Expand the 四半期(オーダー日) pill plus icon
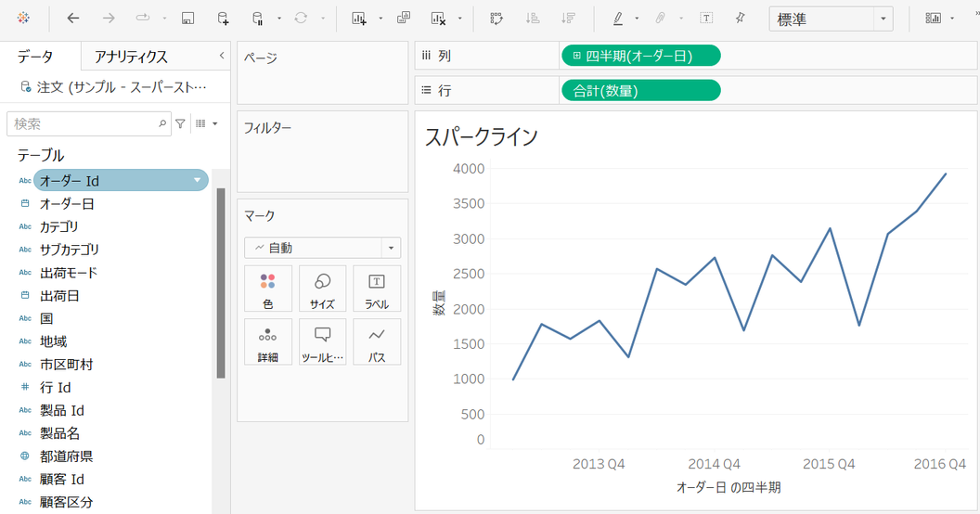The height and width of the screenshot is (514, 980). click(576, 56)
